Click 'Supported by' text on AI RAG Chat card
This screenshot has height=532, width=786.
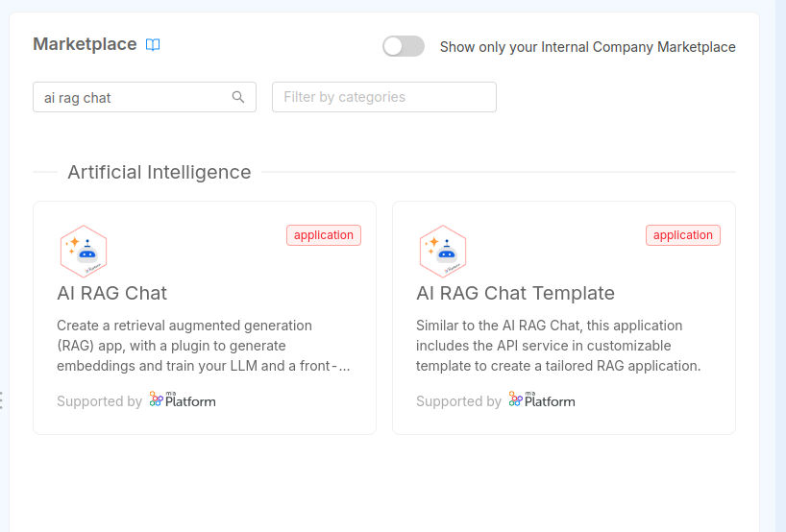coord(99,401)
